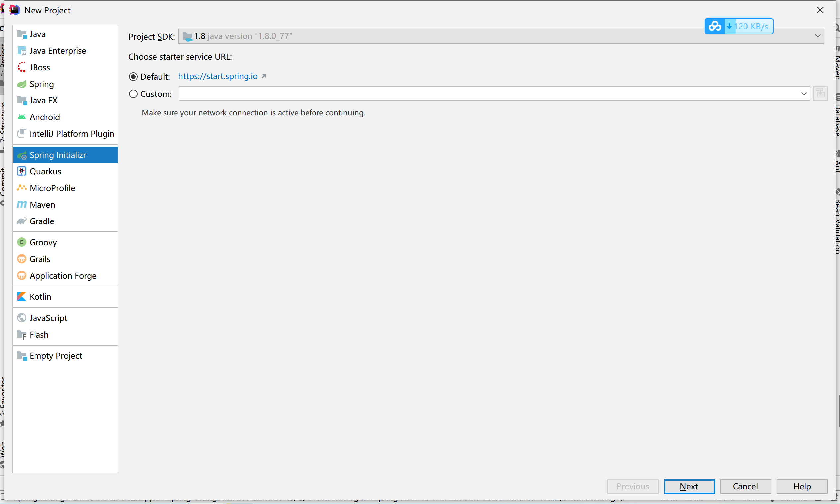Open the Project SDK dropdown

pyautogui.click(x=501, y=36)
